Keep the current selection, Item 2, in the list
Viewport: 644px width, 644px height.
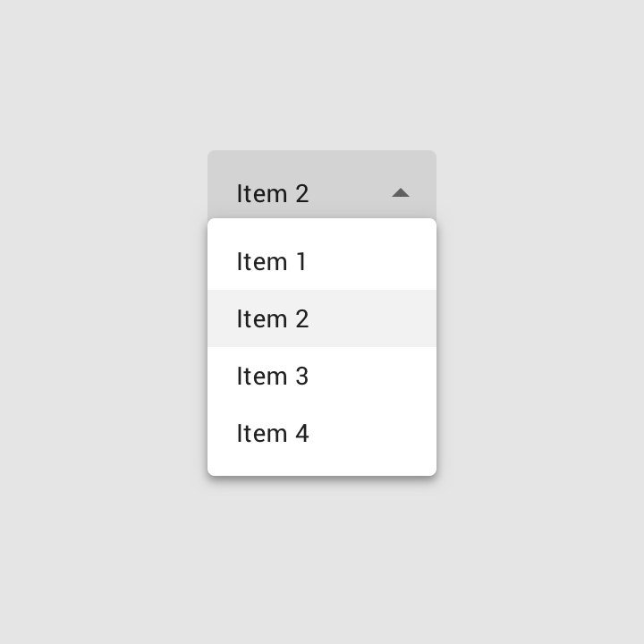[x=321, y=318]
